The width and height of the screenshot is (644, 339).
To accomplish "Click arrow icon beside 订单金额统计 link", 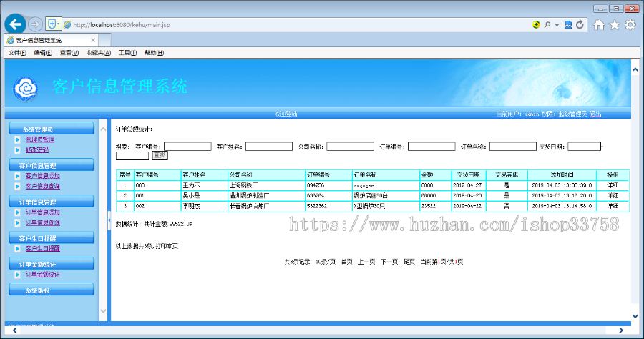I will click(x=17, y=275).
